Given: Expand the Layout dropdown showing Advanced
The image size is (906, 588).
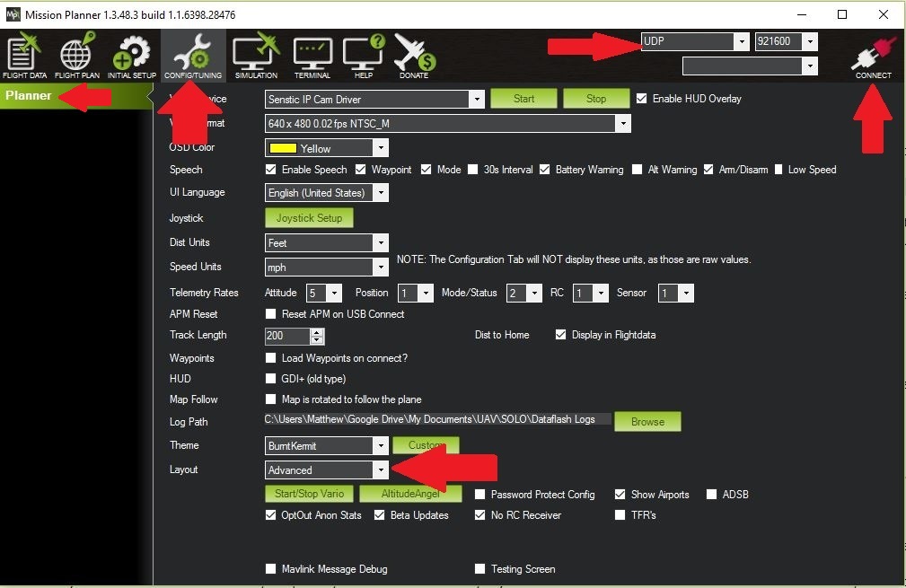Looking at the screenshot, I should coord(383,469).
